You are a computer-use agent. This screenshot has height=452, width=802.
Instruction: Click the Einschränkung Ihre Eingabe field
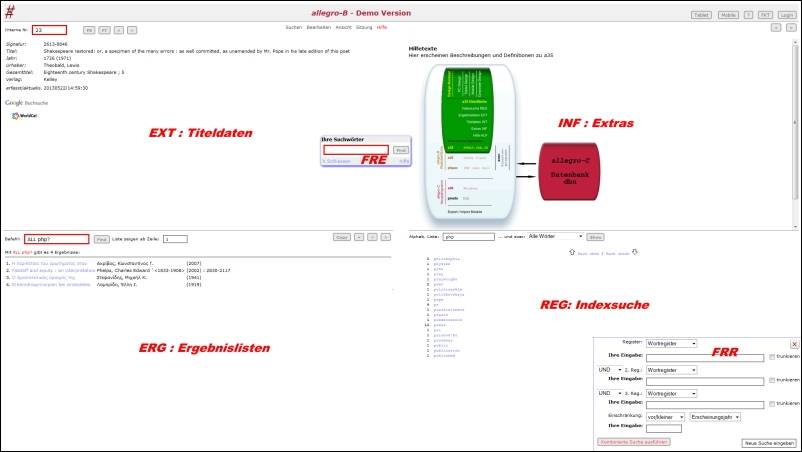664,428
